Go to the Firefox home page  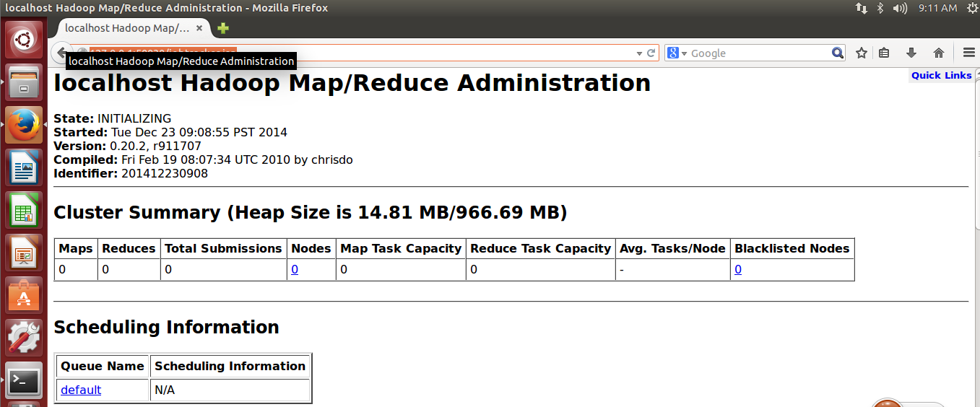click(939, 53)
